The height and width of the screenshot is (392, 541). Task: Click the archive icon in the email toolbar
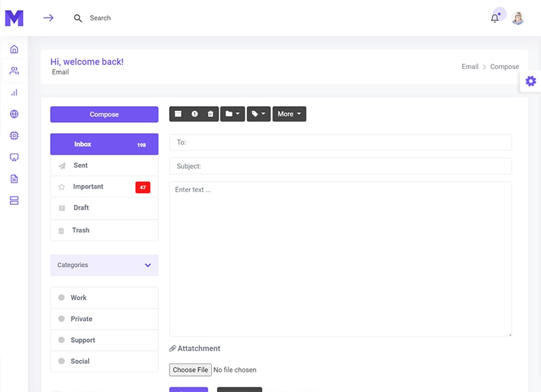[x=179, y=114]
